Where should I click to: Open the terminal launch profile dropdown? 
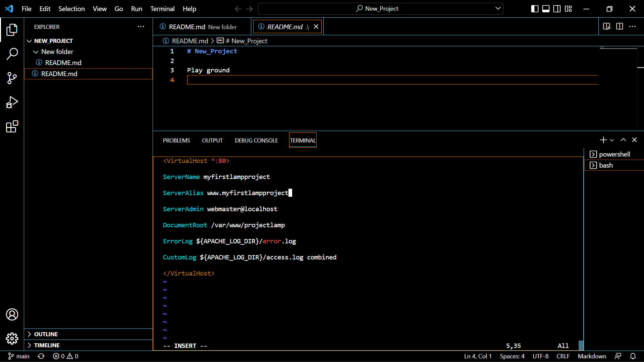pos(611,140)
